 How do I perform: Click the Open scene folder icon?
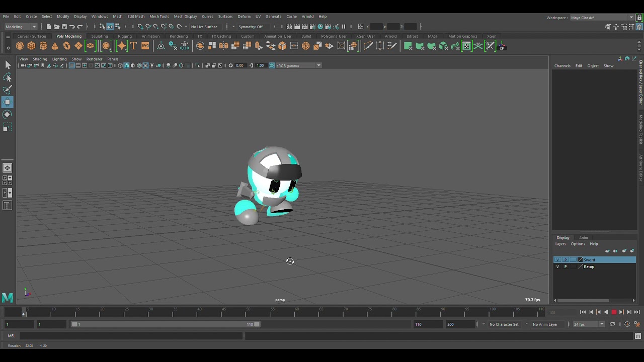(56, 27)
